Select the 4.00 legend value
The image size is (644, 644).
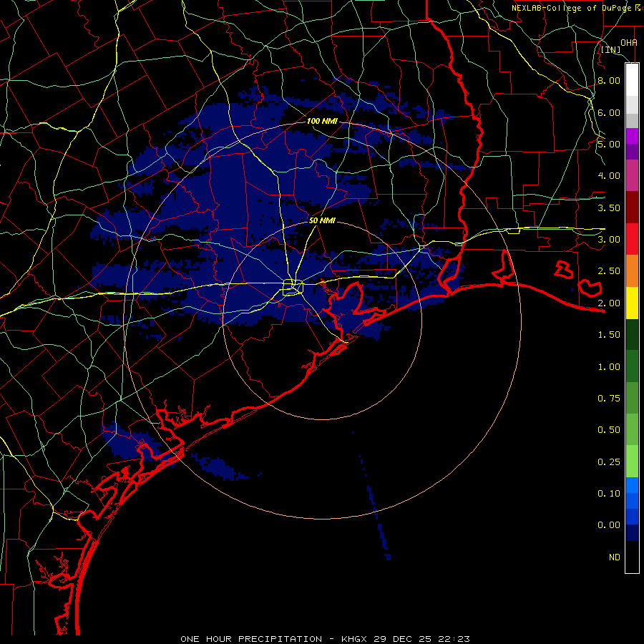[609, 176]
